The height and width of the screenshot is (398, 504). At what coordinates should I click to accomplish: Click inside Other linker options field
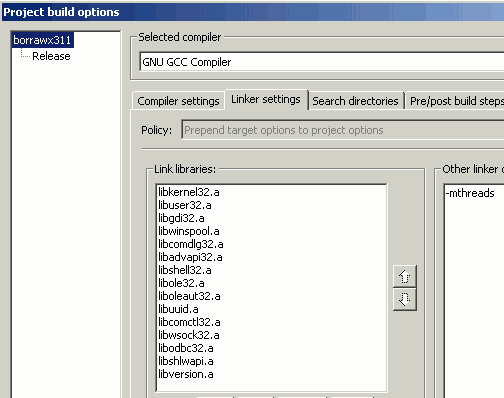click(x=474, y=290)
